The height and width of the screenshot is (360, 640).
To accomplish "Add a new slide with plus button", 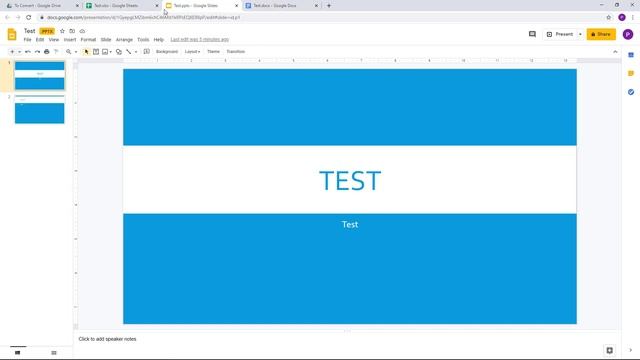I will (12, 52).
